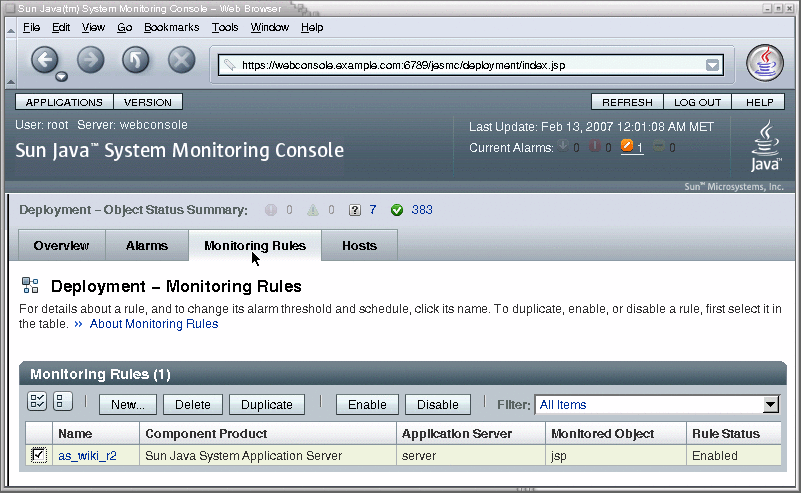Click the Java cup throbber icon
The height and width of the screenshot is (493, 801).
(x=765, y=63)
